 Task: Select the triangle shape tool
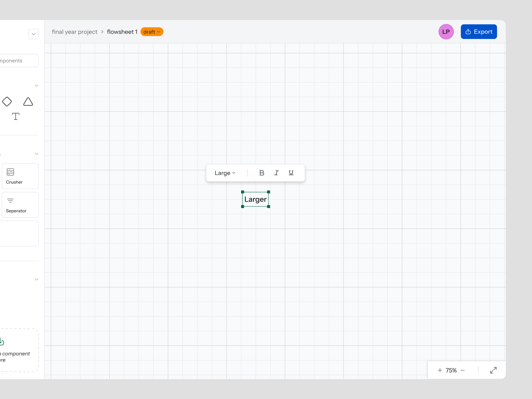[28, 101]
